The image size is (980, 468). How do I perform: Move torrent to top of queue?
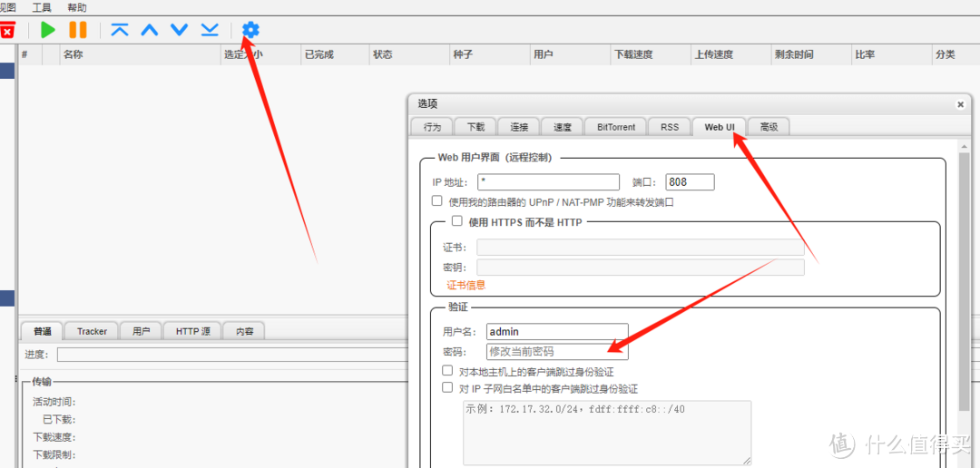click(120, 29)
